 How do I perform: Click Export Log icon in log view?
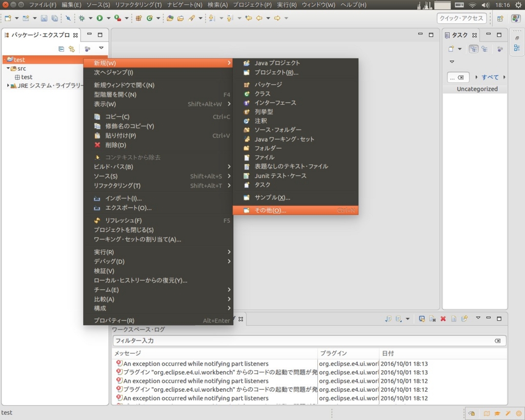click(x=388, y=319)
